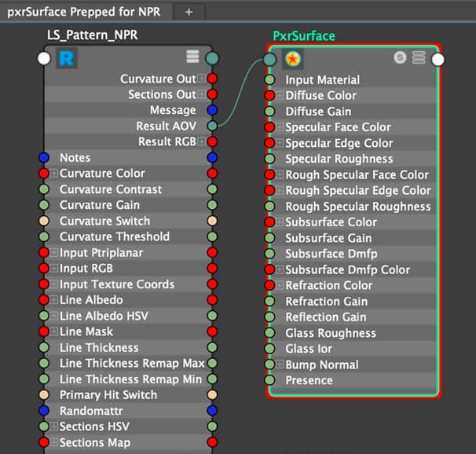This screenshot has height=454, width=476.
Task: Click the Curvature Out red output port
Action: [212, 79]
